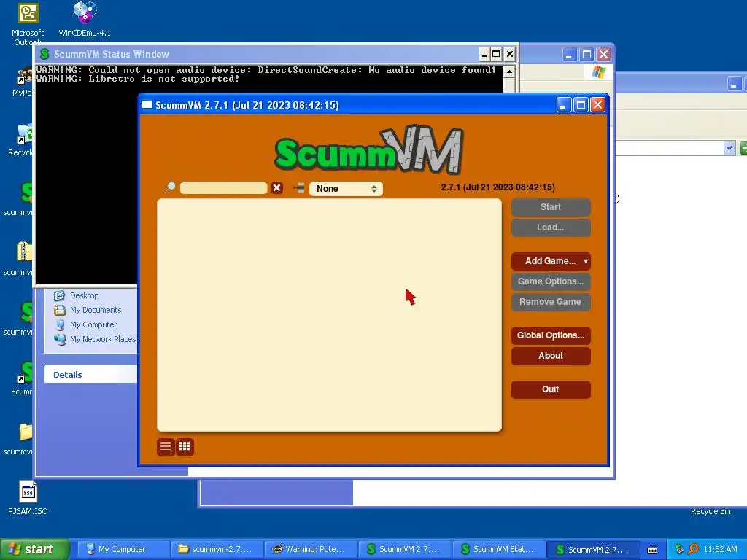Click the status window scrollbar up arrow
This screenshot has width=747, height=560.
509,71
